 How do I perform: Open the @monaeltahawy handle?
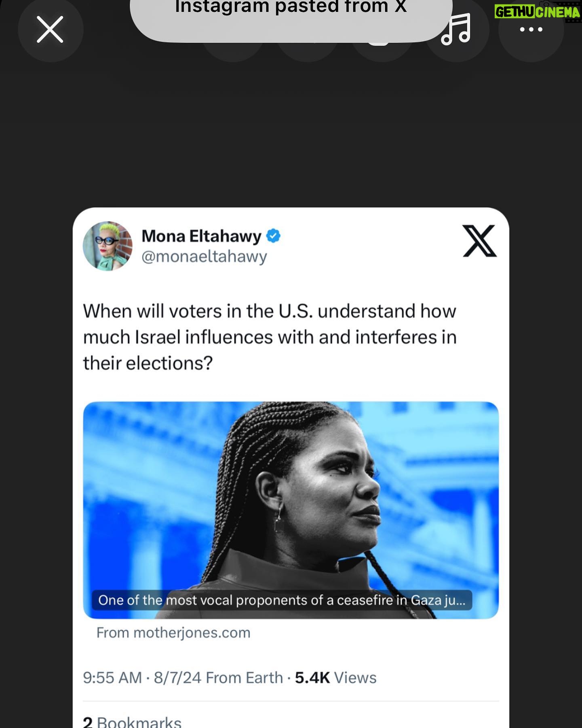click(x=204, y=256)
